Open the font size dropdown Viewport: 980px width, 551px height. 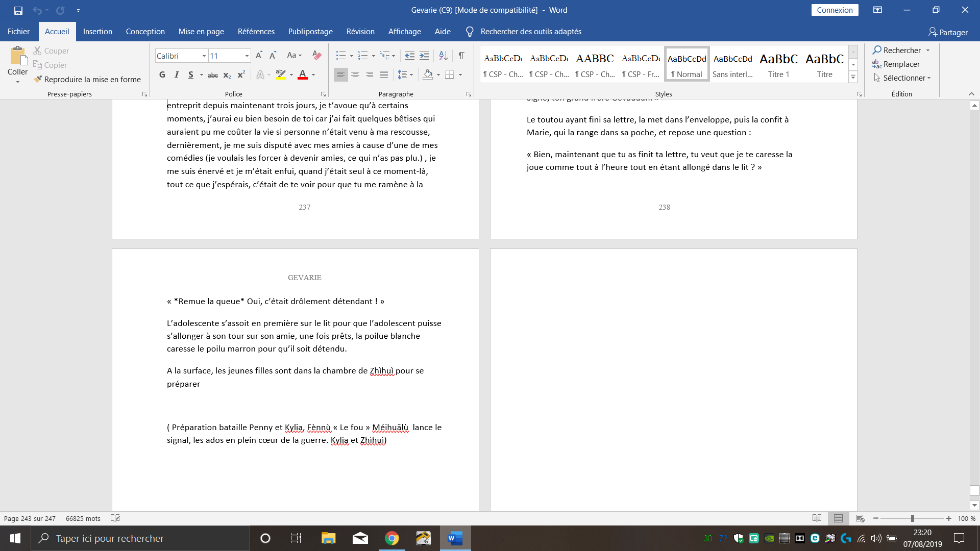coord(247,56)
